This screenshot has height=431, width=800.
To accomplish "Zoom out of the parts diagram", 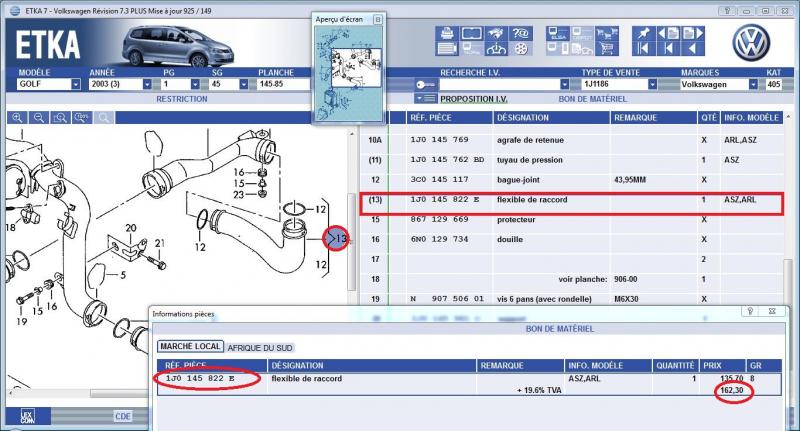I will [x=39, y=118].
